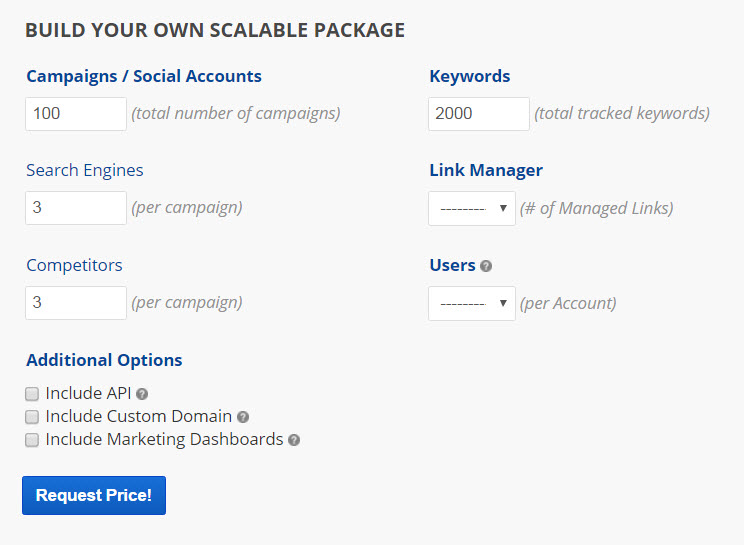Click the help icon beside Include API
744x545 pixels.
click(x=142, y=394)
